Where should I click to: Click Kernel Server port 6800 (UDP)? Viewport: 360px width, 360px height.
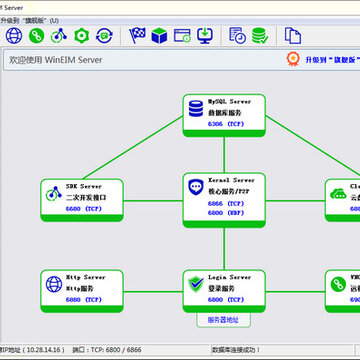[x=226, y=213]
